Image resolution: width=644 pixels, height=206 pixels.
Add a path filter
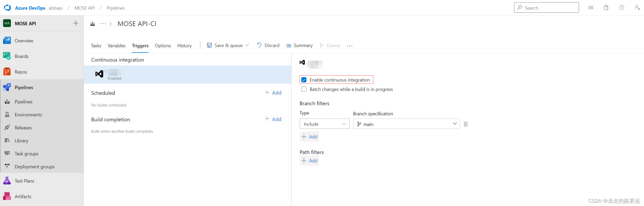[309, 160]
